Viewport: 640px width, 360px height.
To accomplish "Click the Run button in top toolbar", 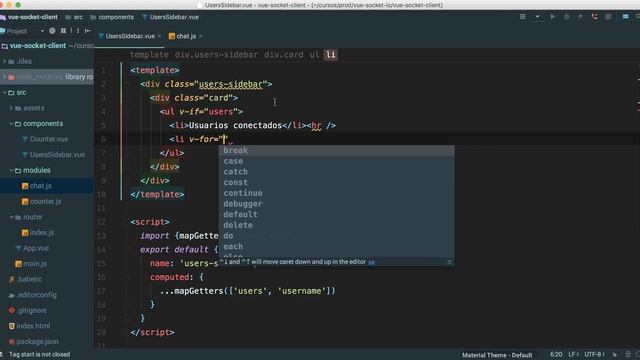I will pos(552,17).
